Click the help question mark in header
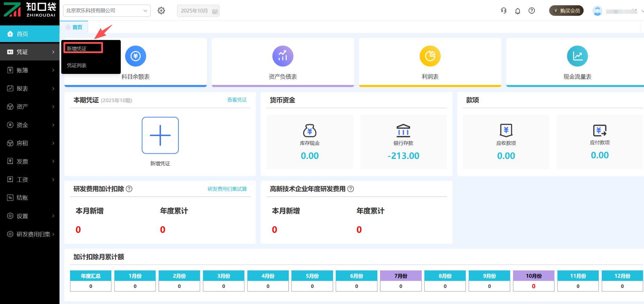 532,11
